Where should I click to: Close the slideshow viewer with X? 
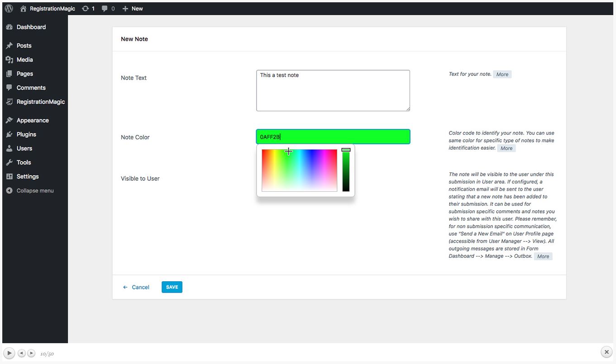coord(606,352)
